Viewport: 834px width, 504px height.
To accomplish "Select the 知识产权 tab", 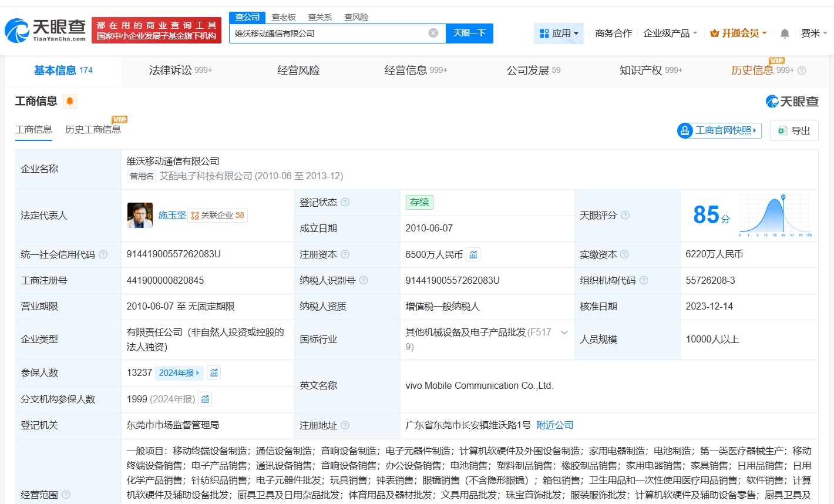I will point(651,70).
